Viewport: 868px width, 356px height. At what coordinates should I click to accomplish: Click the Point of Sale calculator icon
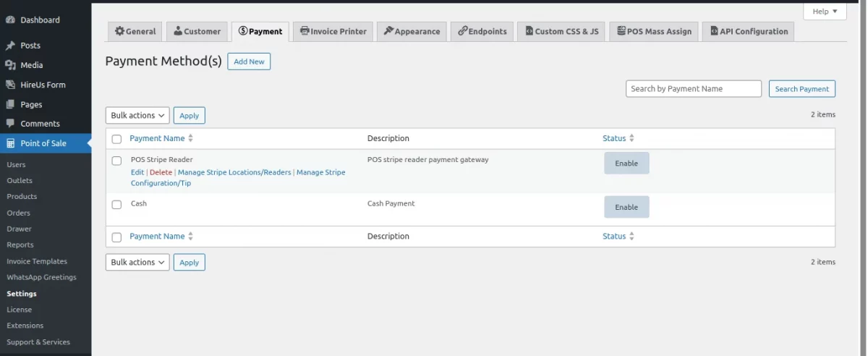10,143
